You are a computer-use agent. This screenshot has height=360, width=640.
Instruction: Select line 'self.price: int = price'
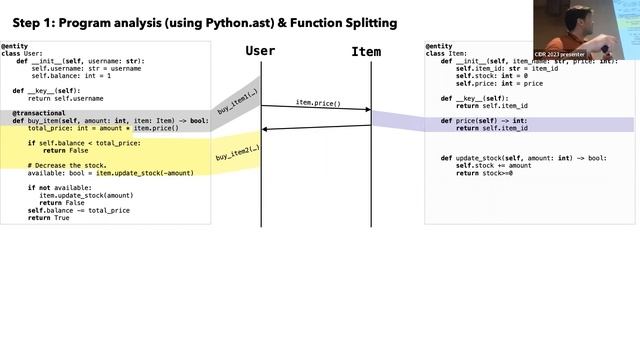[500, 83]
